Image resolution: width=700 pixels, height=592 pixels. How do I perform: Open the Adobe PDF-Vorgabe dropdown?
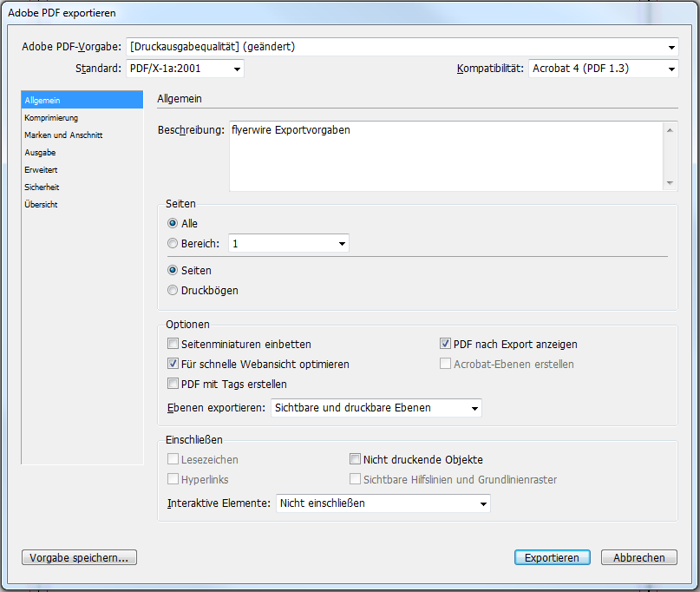(x=402, y=47)
